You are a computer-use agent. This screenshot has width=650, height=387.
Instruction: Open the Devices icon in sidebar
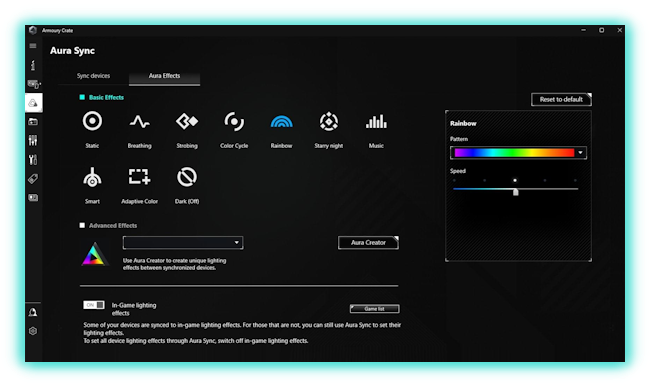(x=34, y=85)
